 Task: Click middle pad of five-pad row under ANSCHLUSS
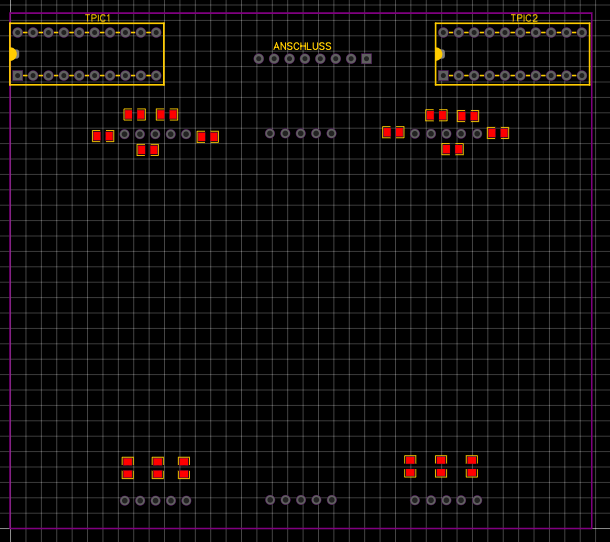point(301,133)
